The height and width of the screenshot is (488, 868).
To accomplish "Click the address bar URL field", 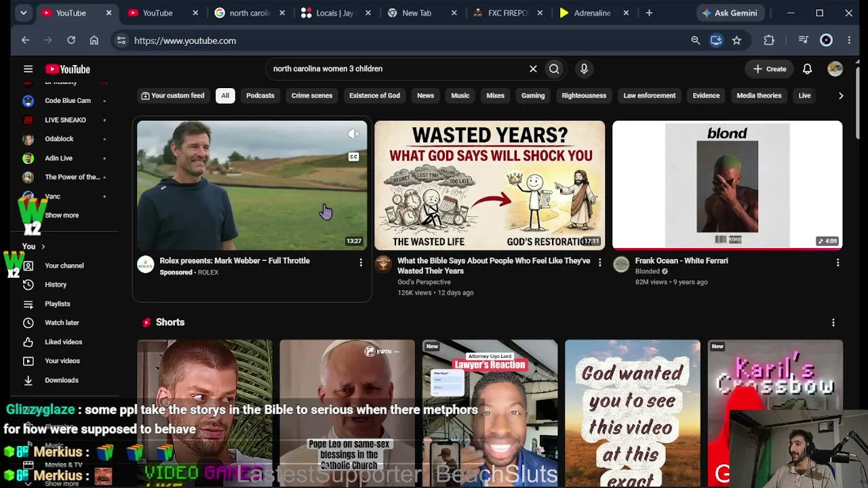I will tap(407, 41).
